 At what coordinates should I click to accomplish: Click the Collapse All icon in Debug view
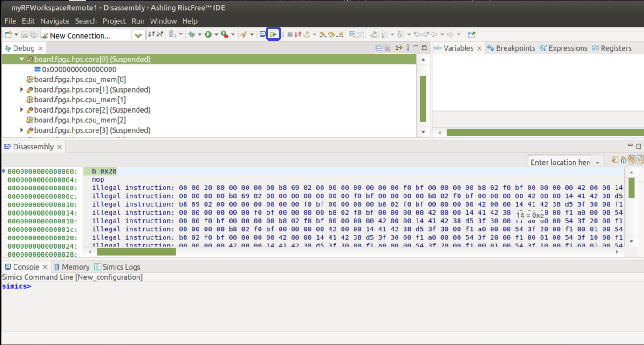pos(378,48)
